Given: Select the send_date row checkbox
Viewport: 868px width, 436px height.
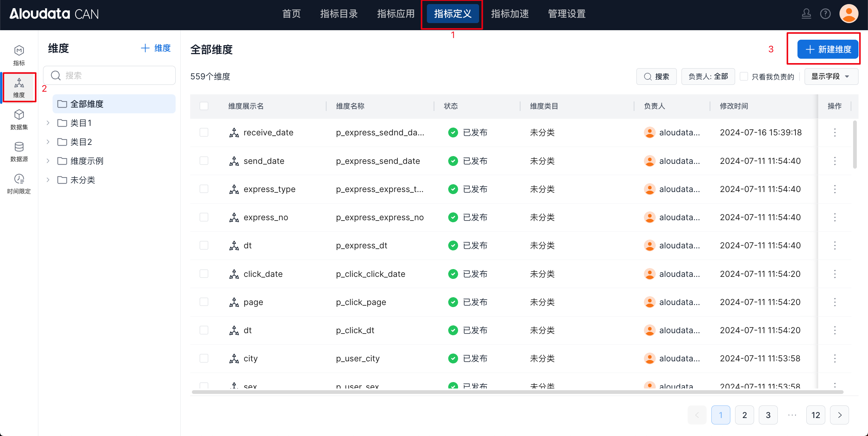Looking at the screenshot, I should [204, 160].
